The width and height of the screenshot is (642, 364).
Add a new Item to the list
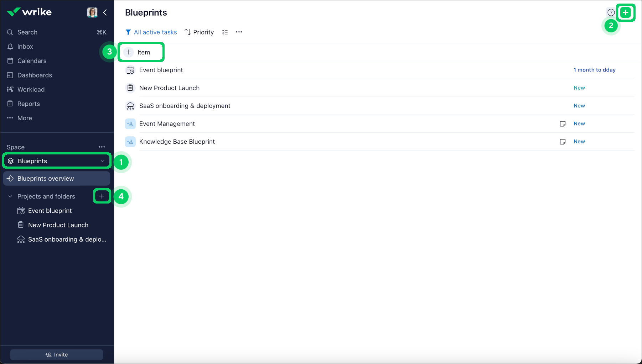141,52
